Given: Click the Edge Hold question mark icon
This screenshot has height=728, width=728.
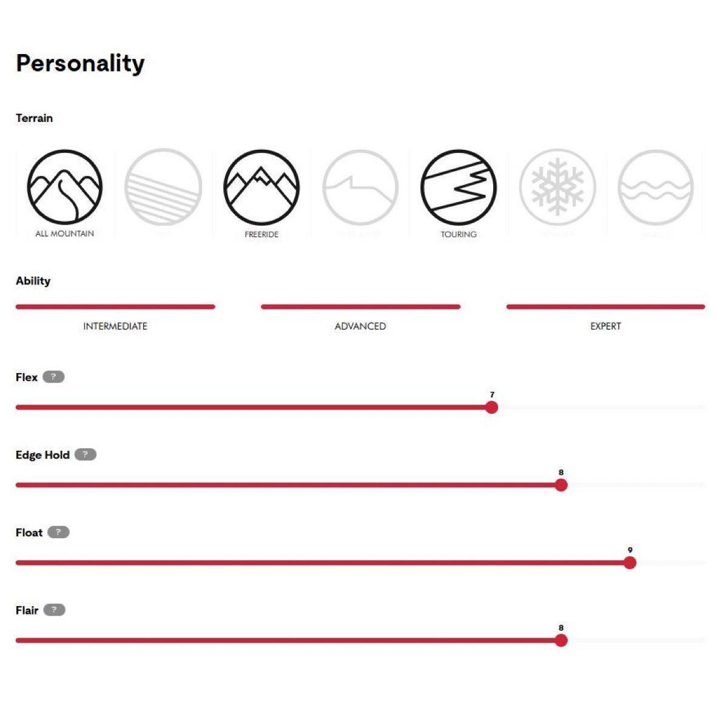Looking at the screenshot, I should [86, 454].
